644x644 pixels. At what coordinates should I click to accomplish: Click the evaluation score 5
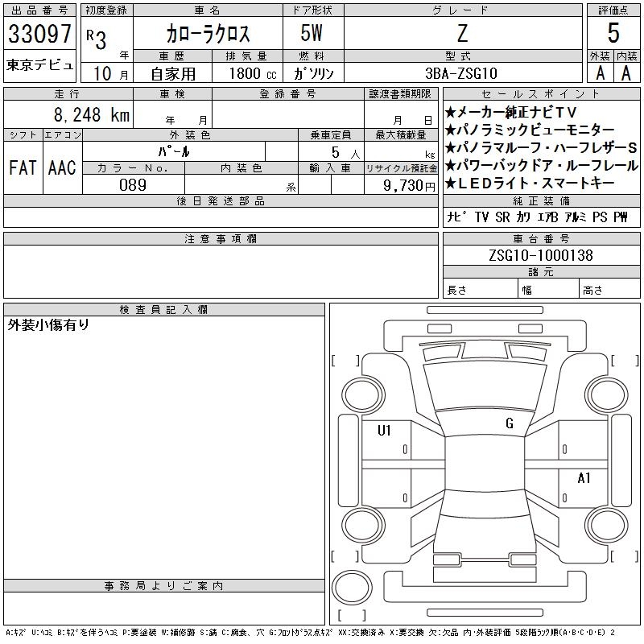pyautogui.click(x=613, y=33)
